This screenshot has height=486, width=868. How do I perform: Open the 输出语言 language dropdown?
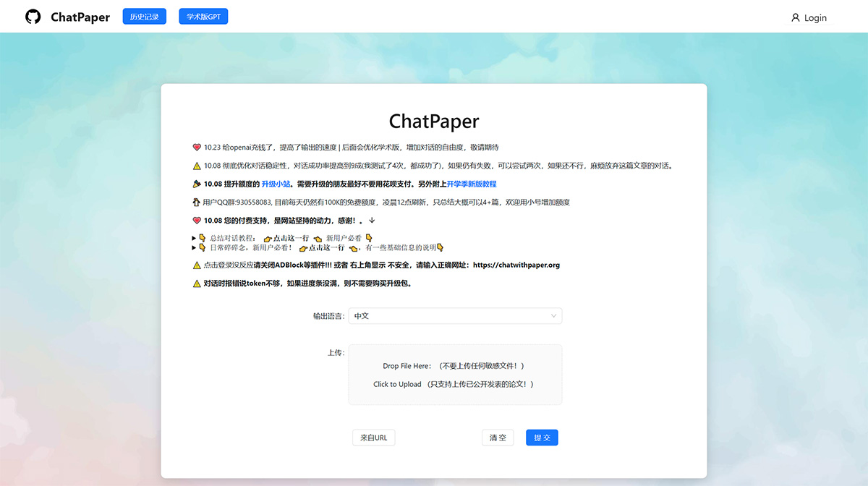point(455,316)
